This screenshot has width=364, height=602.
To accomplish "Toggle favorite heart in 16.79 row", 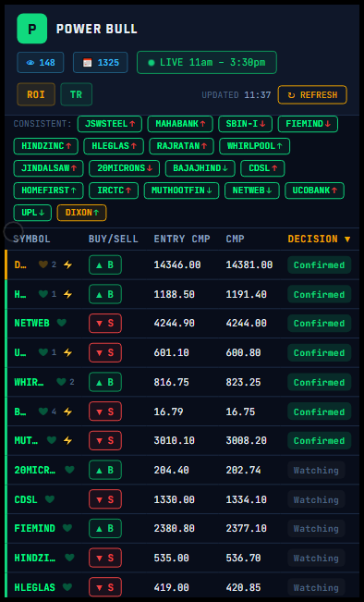I will (43, 412).
